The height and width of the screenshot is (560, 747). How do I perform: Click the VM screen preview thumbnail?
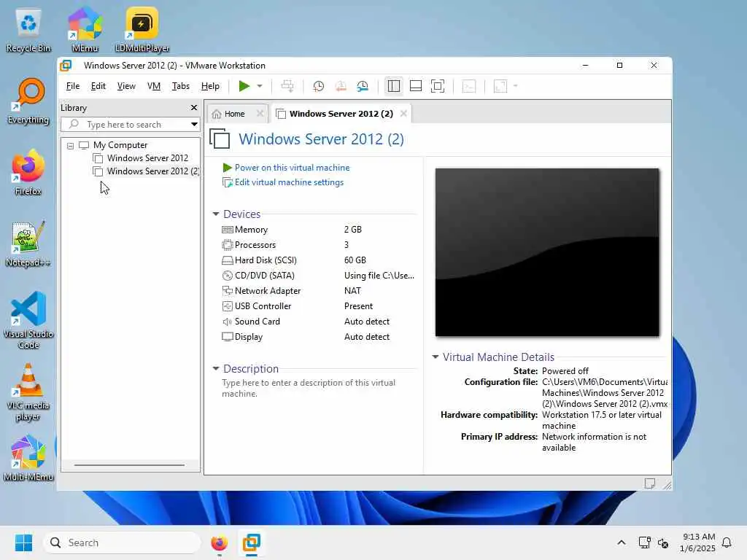[547, 252]
